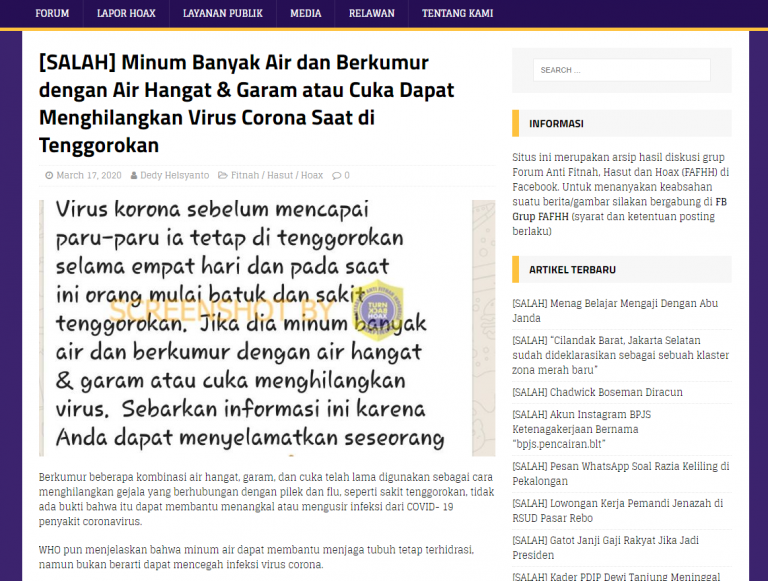Open the comment count 0 link
The image size is (768, 581).
coord(347,175)
